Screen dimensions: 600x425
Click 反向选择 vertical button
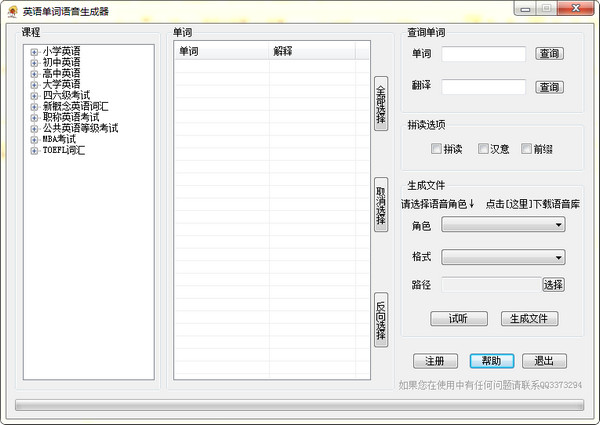(380, 320)
